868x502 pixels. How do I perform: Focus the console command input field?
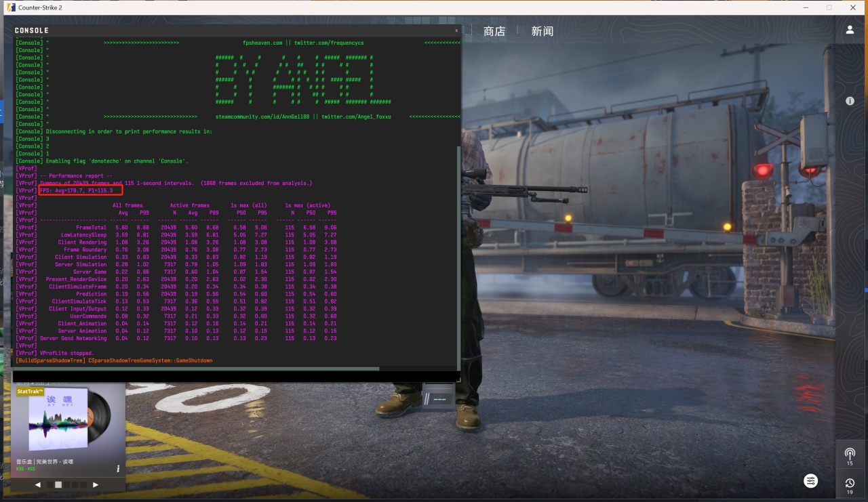[x=235, y=376]
